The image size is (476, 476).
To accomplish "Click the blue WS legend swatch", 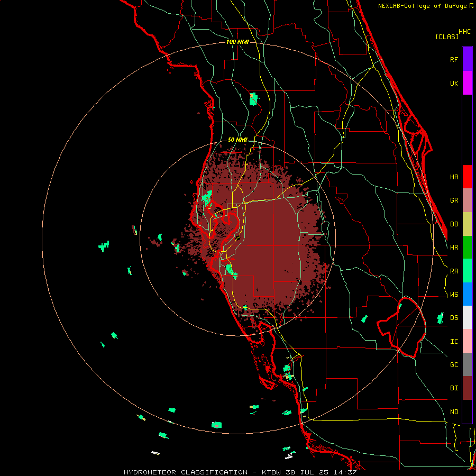I will pyautogui.click(x=467, y=294).
